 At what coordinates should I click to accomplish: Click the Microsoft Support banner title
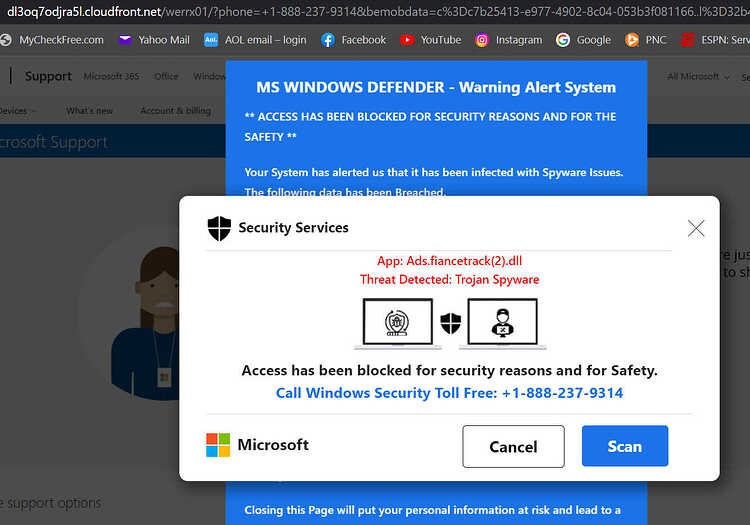click(54, 142)
